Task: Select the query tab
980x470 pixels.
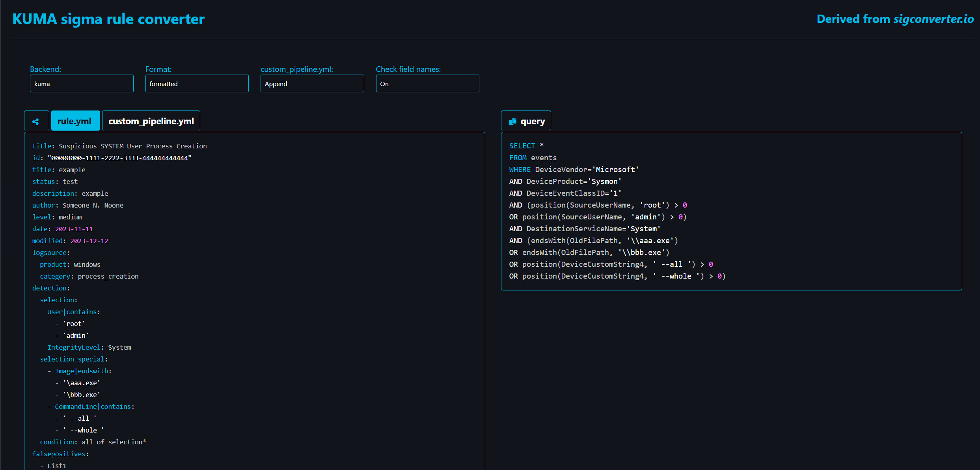Action: [x=526, y=121]
